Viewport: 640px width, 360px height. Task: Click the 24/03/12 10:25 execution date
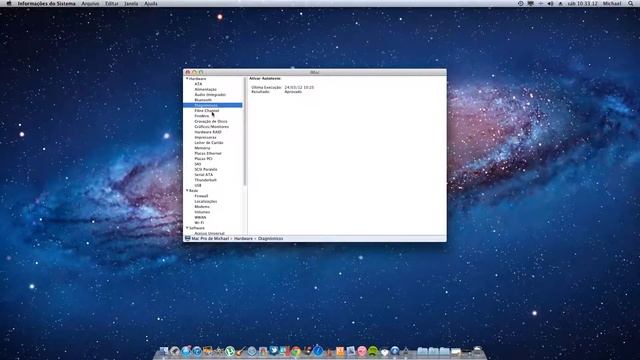point(299,87)
